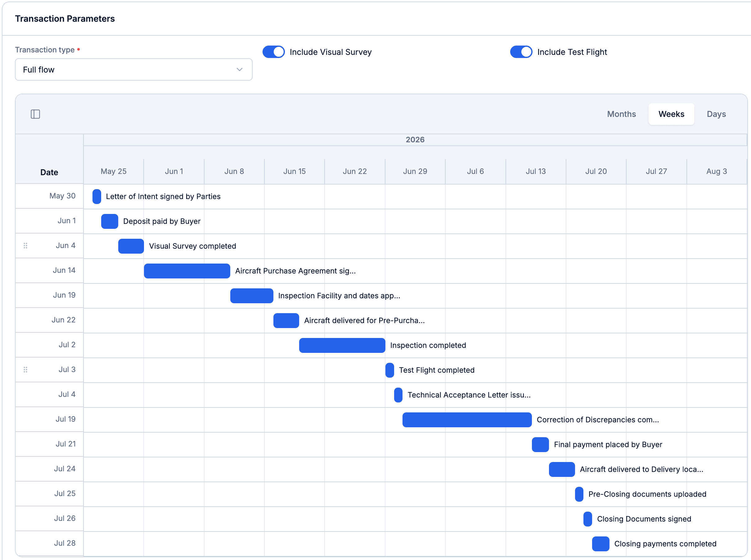Click the Aircraft Purchase Agreement task bar

[187, 271]
